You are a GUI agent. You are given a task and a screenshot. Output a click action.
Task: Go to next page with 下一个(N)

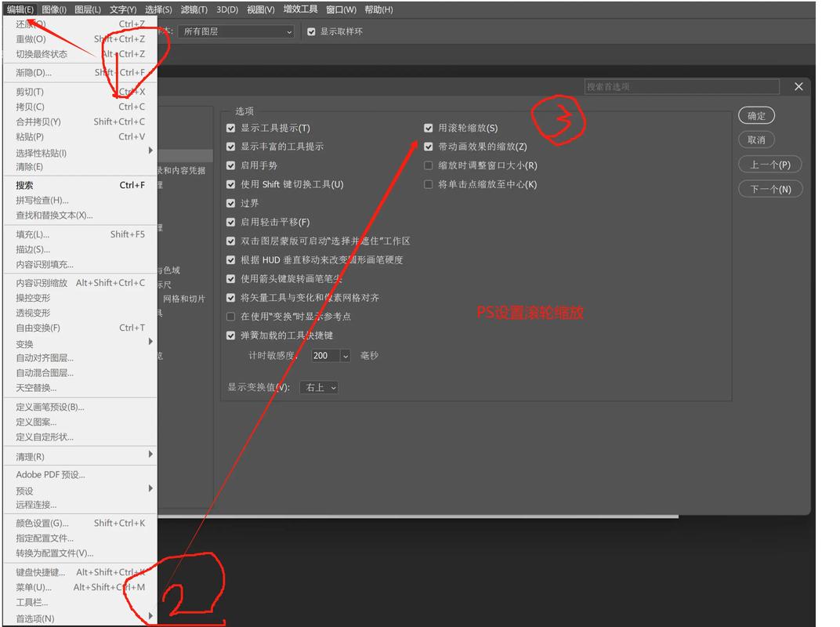769,189
